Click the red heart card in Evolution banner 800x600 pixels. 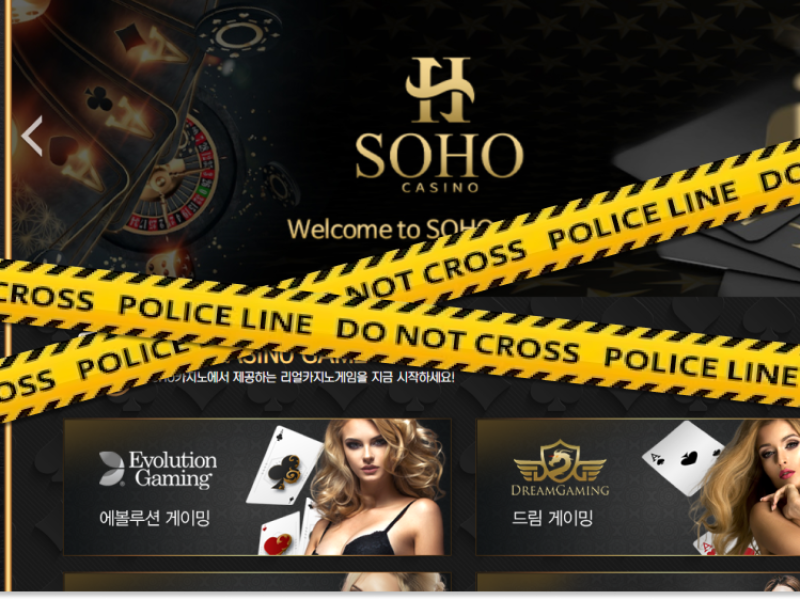(279, 534)
